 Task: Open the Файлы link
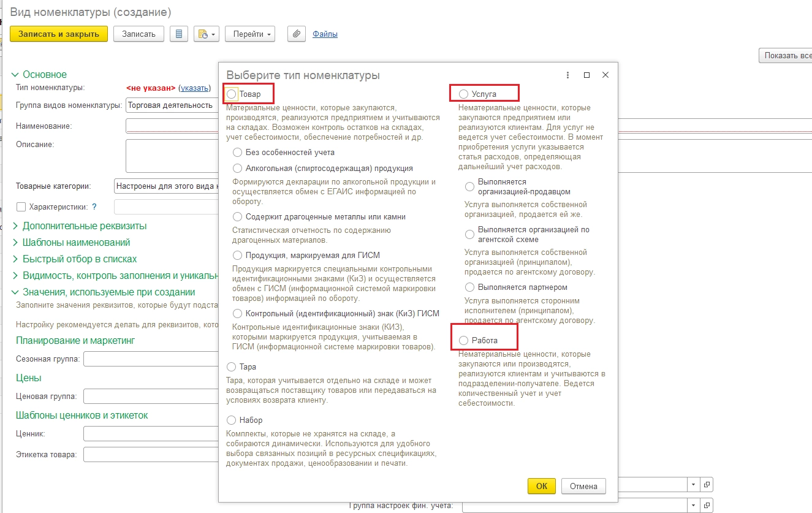[325, 34]
